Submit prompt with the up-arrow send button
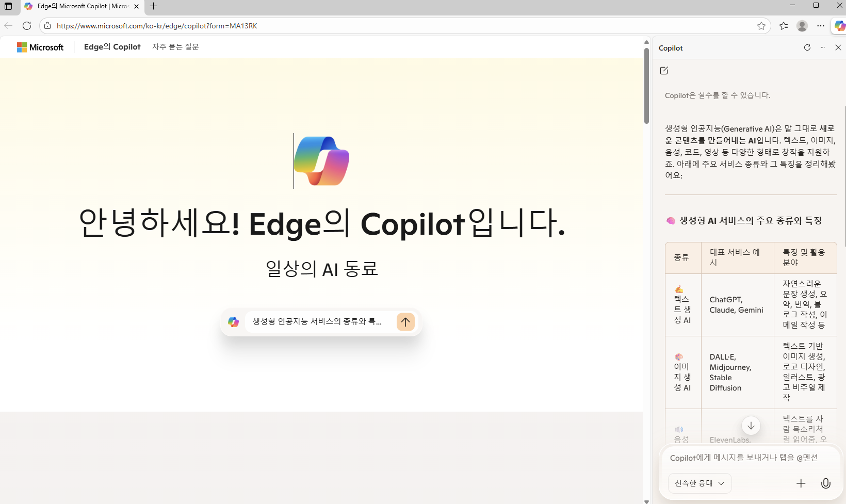 405,322
